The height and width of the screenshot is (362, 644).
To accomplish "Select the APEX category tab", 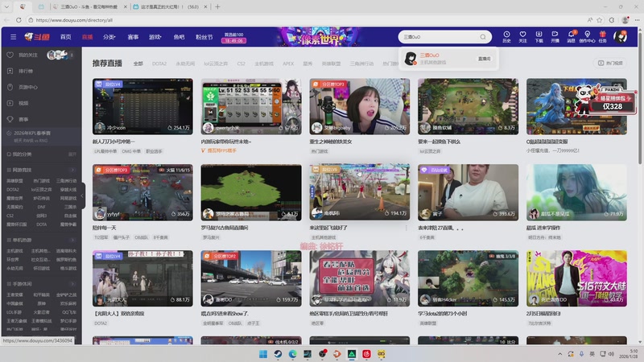I will click(288, 64).
